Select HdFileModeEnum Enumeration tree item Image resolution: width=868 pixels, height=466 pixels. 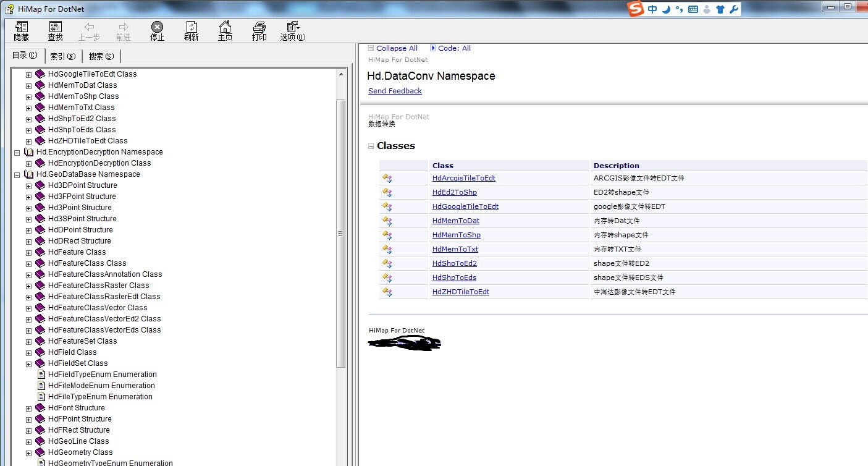101,386
